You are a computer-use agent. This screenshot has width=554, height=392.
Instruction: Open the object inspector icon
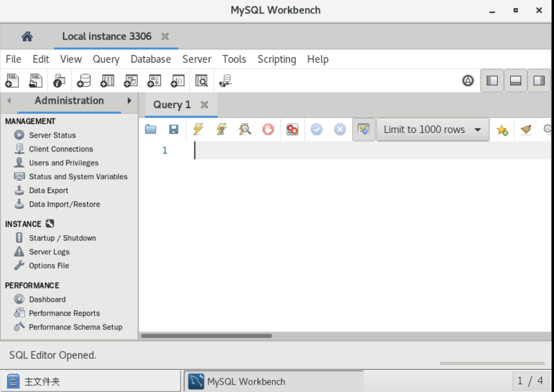[59, 81]
